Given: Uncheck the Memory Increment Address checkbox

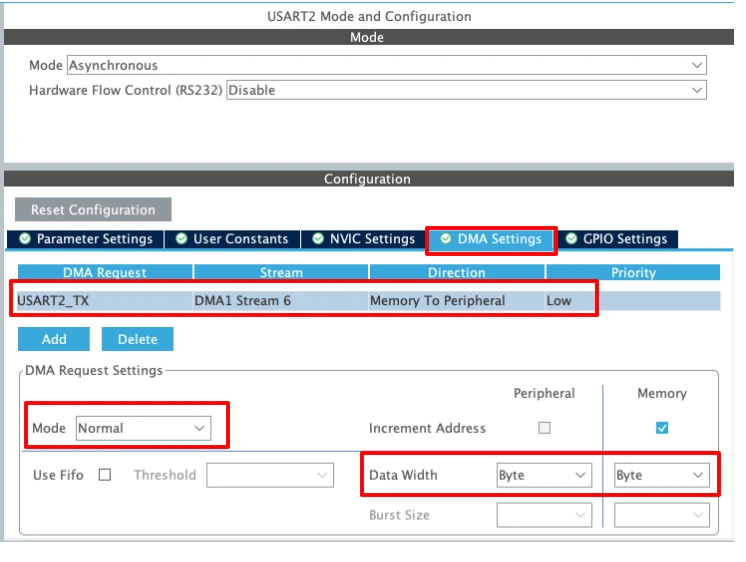Looking at the screenshot, I should point(662,428).
